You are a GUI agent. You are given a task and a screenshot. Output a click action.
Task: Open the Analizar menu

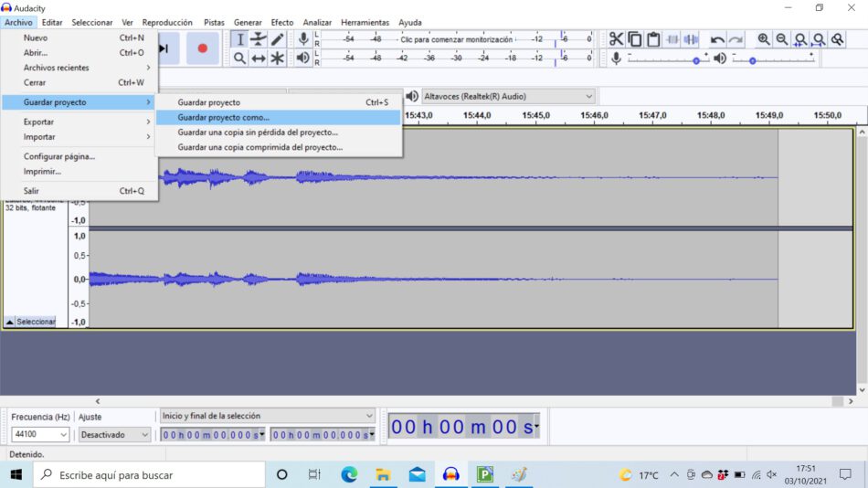317,22
